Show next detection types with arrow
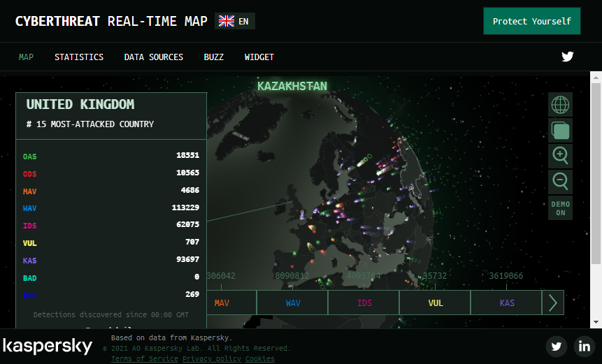The height and width of the screenshot is (364, 602). 553,303
